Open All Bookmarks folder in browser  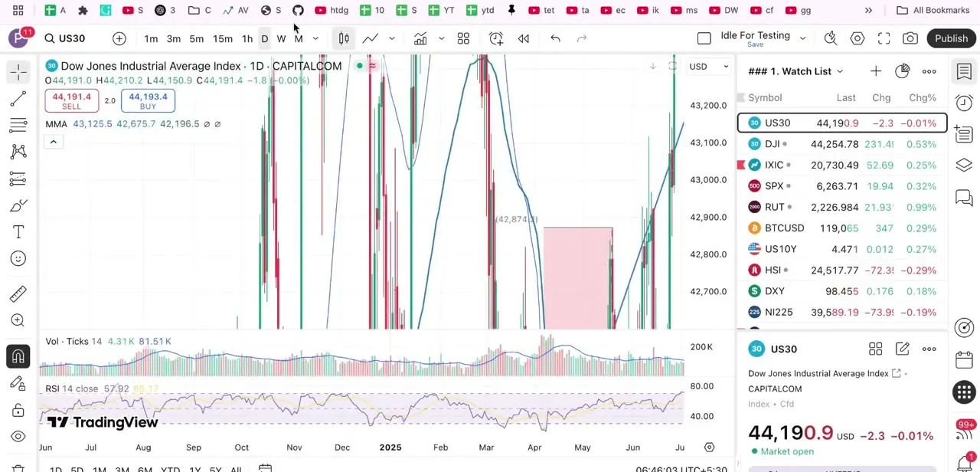pos(933,10)
